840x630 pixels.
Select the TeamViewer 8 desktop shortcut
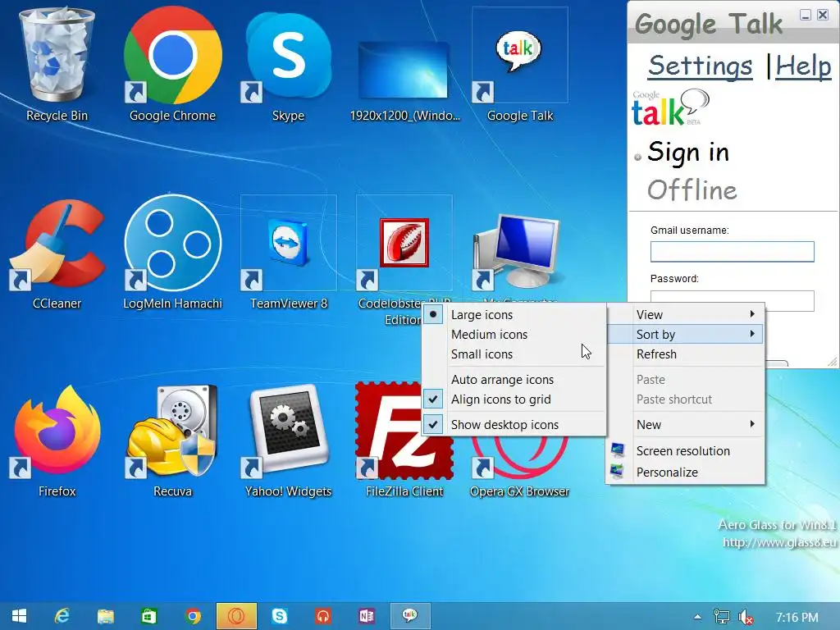[288, 253]
